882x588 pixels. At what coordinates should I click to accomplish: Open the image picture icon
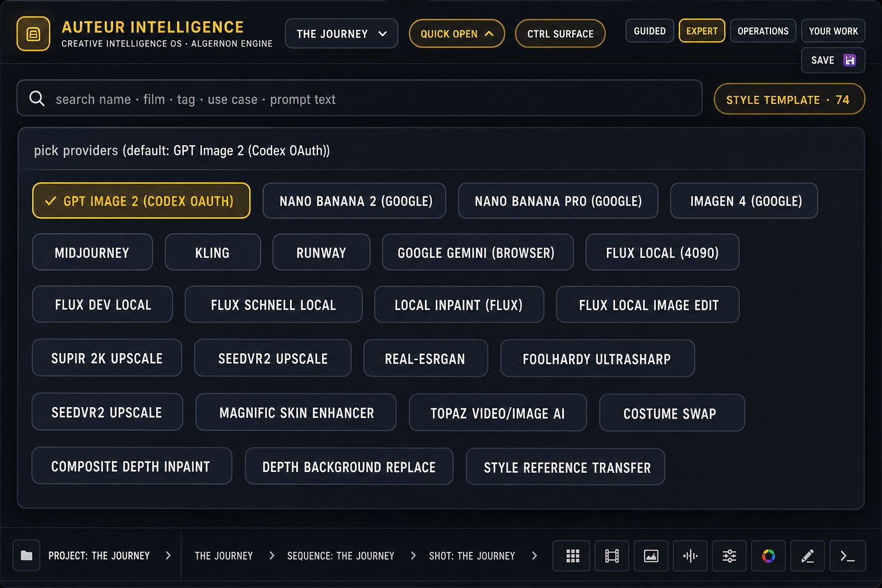point(651,555)
